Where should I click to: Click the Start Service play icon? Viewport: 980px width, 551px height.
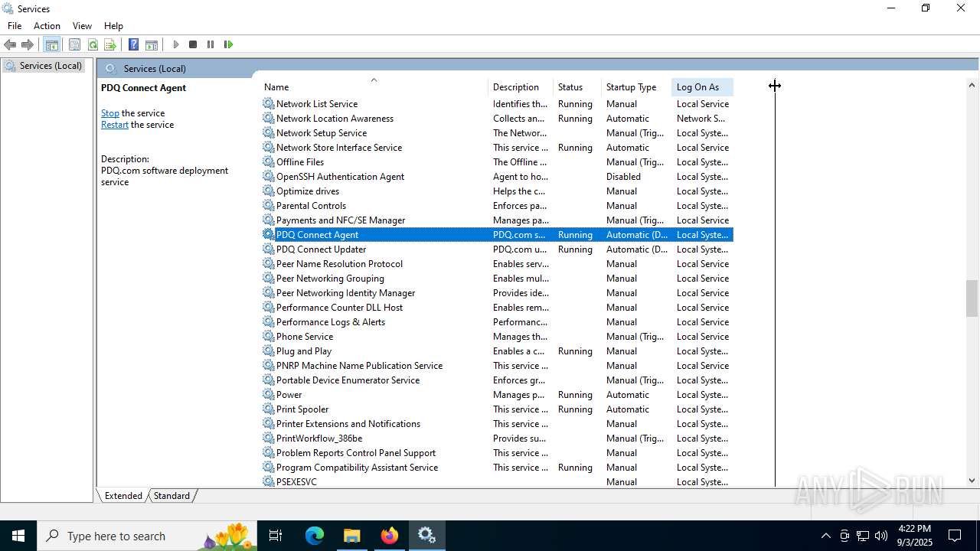(176, 44)
